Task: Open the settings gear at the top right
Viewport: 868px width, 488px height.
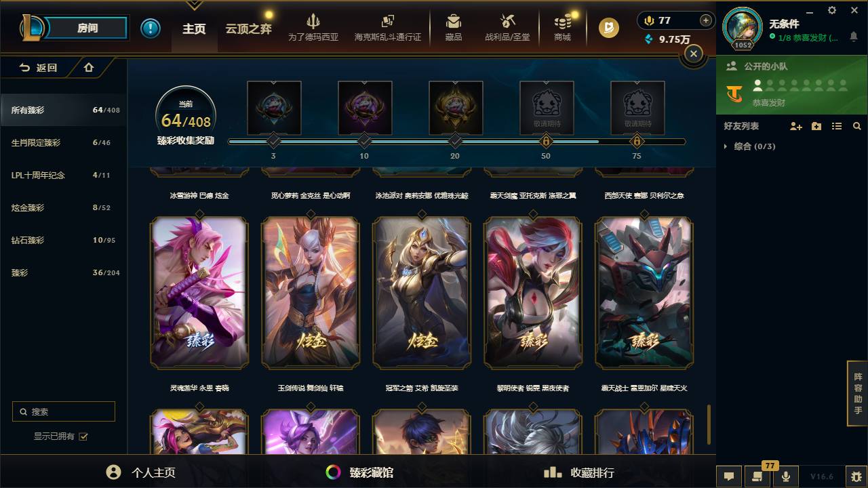Action: (x=832, y=10)
